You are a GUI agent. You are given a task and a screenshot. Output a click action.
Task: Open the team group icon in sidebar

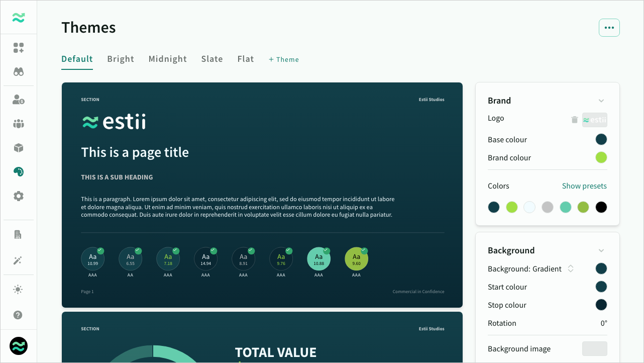point(19,124)
